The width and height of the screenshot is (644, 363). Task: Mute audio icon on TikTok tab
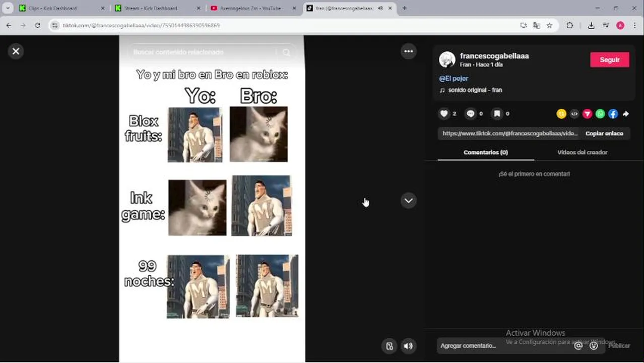380,8
